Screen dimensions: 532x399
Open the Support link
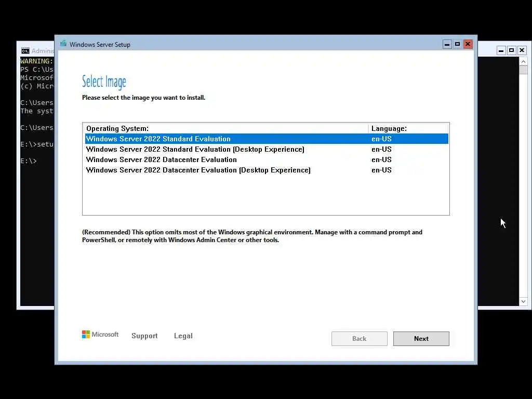[144, 336]
